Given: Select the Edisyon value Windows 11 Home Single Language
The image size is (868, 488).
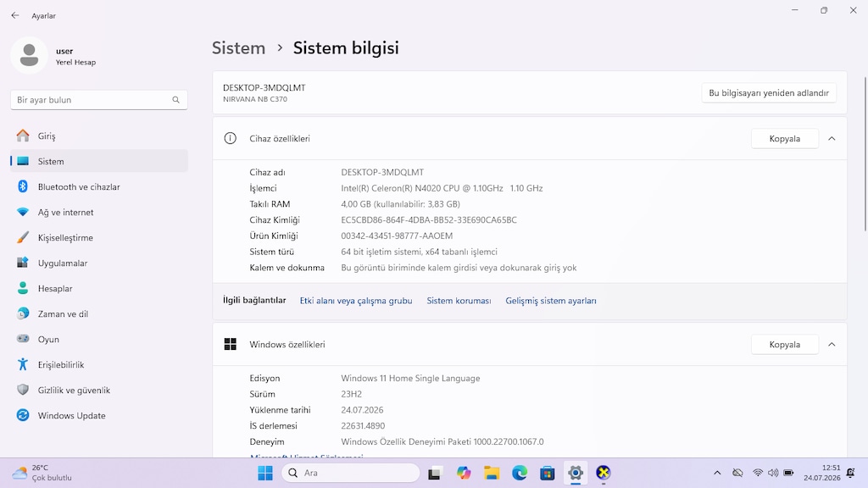Looking at the screenshot, I should coord(410,378).
